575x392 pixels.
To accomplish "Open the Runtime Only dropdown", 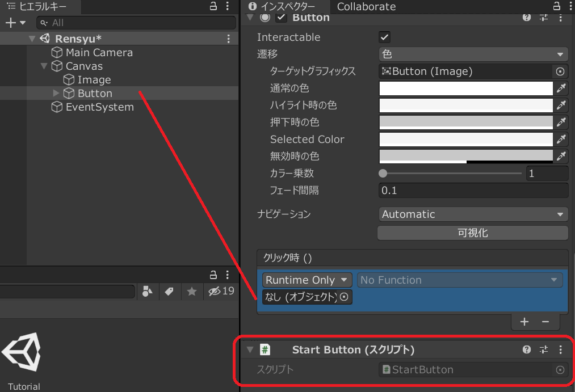I will [x=307, y=280].
